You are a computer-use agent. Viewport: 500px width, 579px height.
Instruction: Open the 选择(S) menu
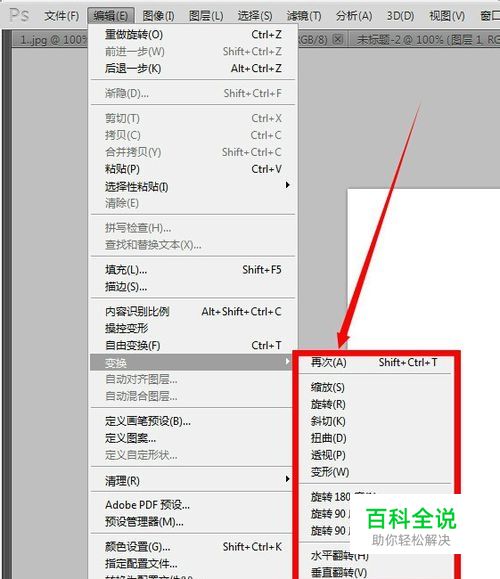pyautogui.click(x=255, y=16)
